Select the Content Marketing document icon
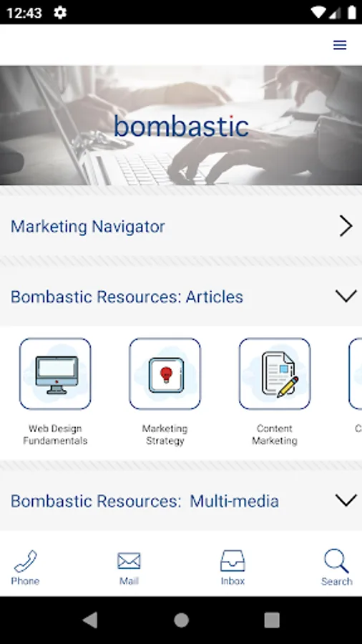The width and height of the screenshot is (362, 644). pyautogui.click(x=275, y=374)
